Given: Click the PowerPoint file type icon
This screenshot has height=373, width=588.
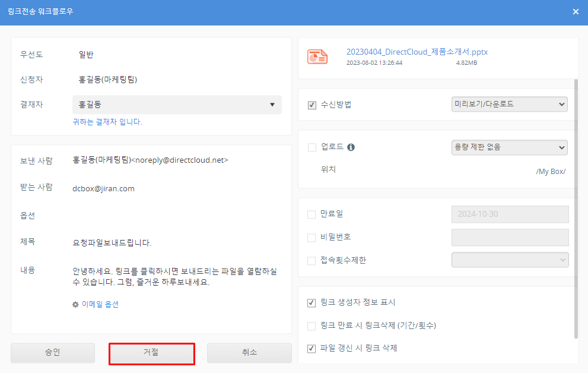Looking at the screenshot, I should pyautogui.click(x=317, y=57).
